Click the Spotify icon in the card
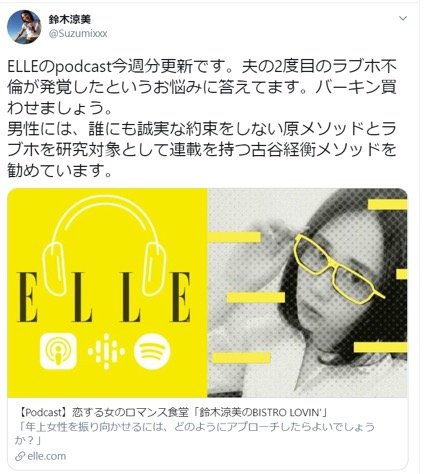The image size is (425, 474). pos(152,351)
